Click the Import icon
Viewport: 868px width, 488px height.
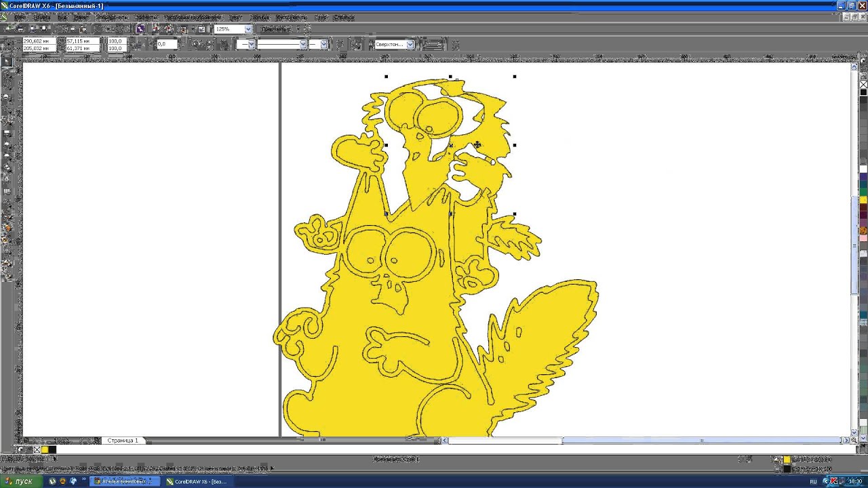tap(155, 29)
